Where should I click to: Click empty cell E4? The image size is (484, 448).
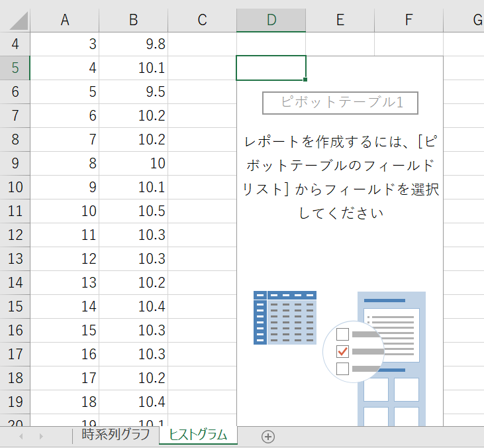pos(340,44)
